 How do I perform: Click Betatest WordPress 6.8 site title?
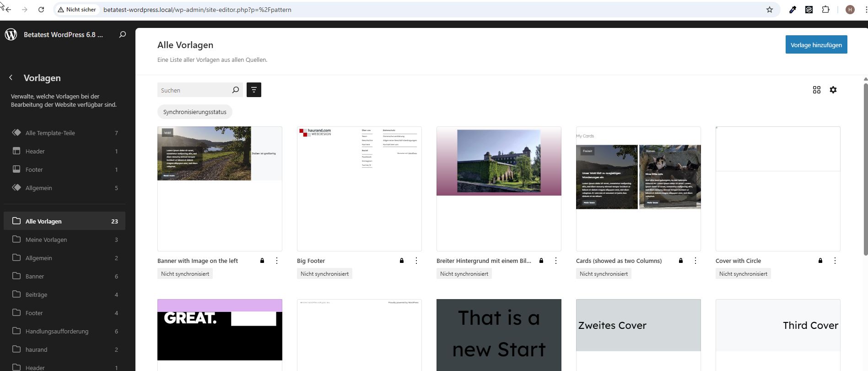click(63, 34)
